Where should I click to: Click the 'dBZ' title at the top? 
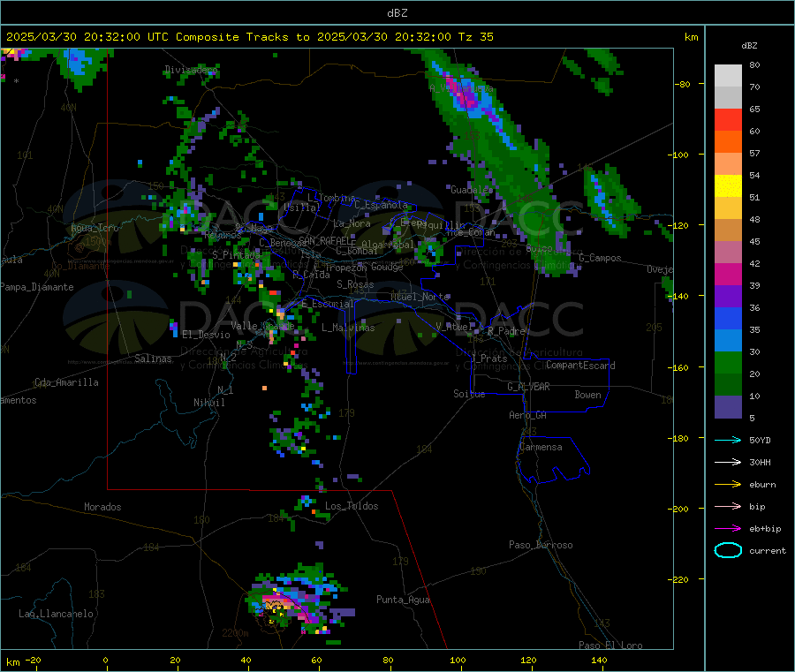point(397,13)
